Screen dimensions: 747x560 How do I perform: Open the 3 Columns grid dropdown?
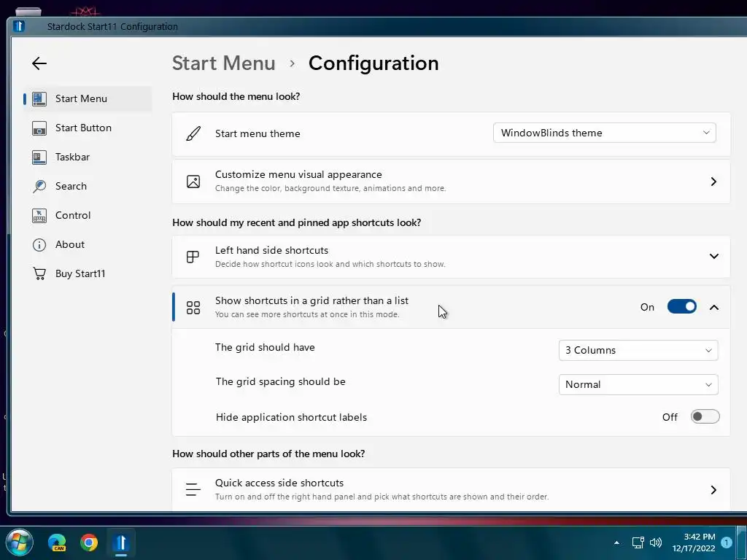coord(638,351)
